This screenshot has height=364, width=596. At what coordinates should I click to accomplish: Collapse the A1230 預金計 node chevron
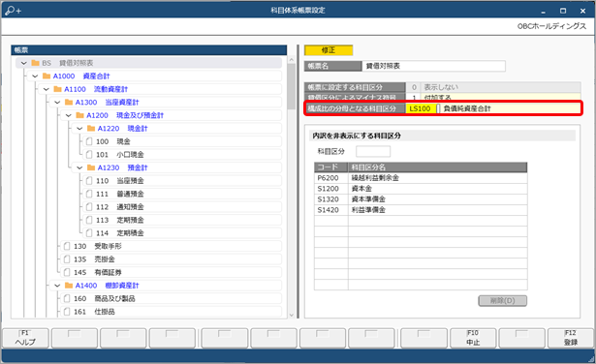tap(79, 167)
